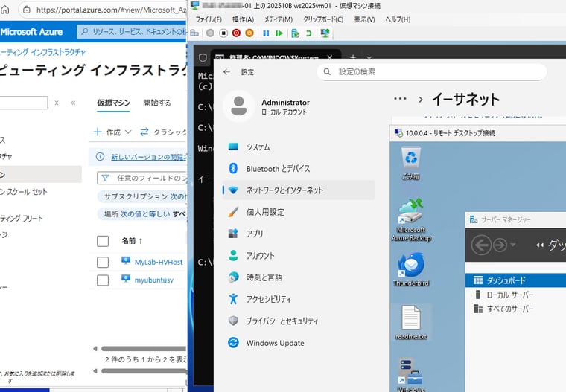This screenshot has height=392, width=566.
Task: Click the red Shut Down VM icon
Action: coord(236,33)
